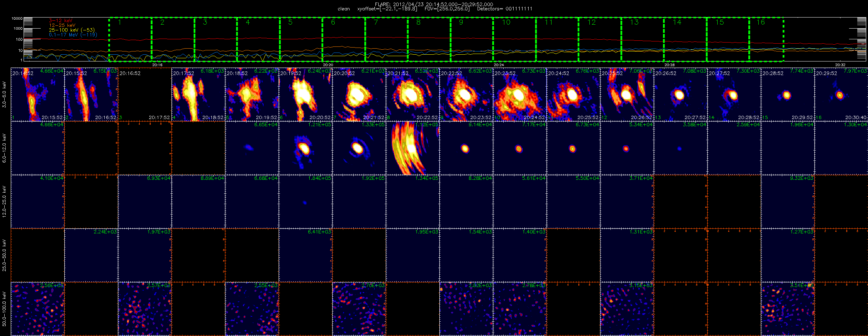Open the 3.0-6.0 keV image starting 20:21:52
The width and height of the screenshot is (868, 336).
[x=413, y=94]
